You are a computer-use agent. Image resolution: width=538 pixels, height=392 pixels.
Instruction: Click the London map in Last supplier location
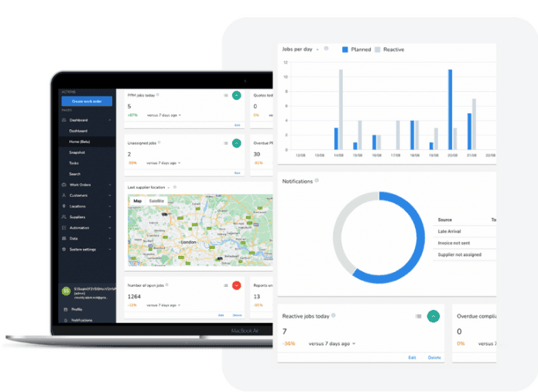point(197,236)
